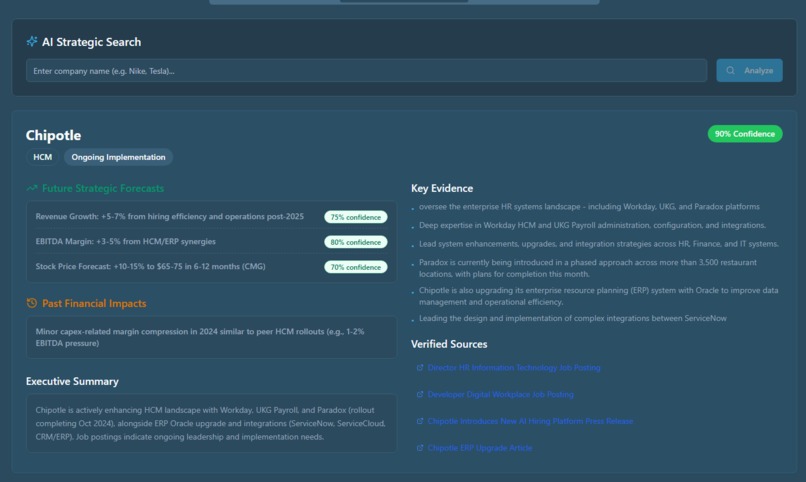Click the Verified Sources heading
806x482 pixels.
pyautogui.click(x=449, y=344)
